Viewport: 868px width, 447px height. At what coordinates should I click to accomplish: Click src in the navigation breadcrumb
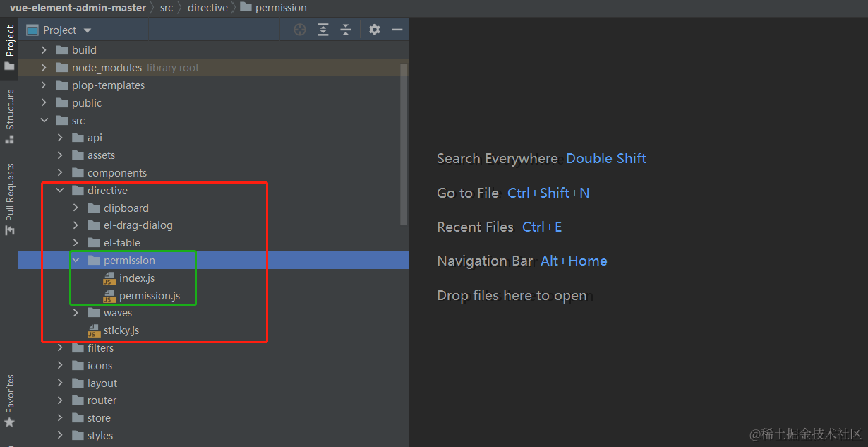click(167, 8)
